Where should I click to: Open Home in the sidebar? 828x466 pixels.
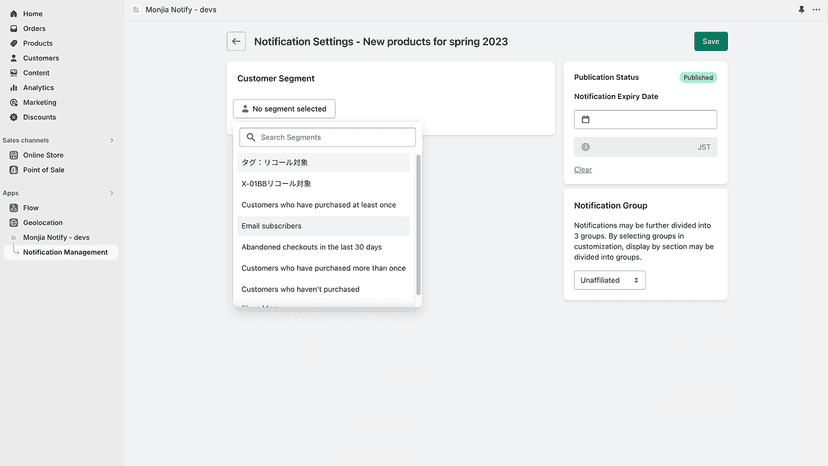pos(32,14)
